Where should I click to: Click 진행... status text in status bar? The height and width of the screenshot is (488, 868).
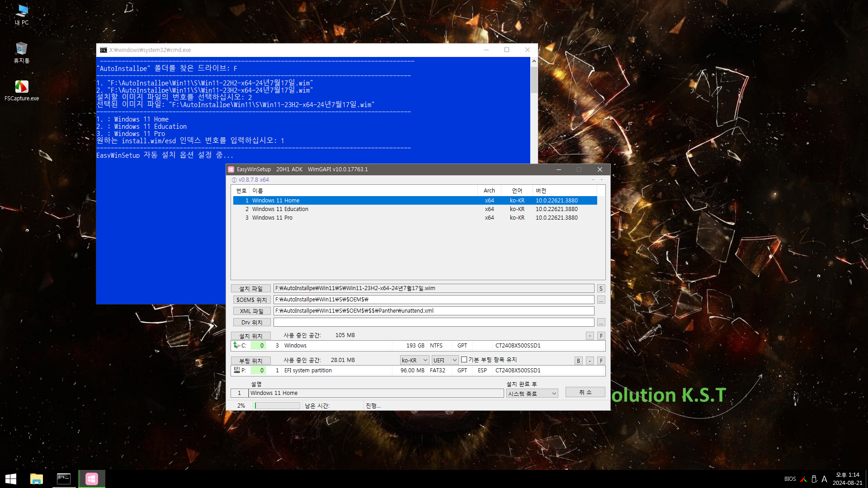click(373, 406)
